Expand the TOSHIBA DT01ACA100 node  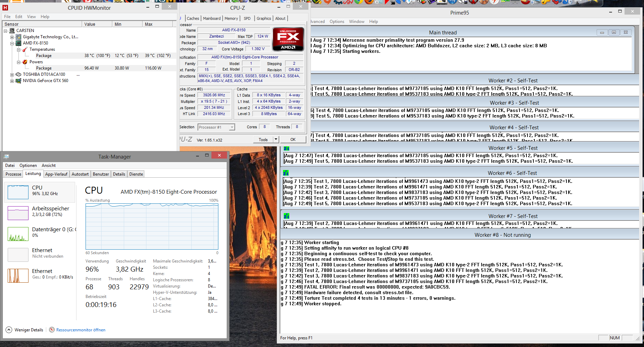point(12,74)
